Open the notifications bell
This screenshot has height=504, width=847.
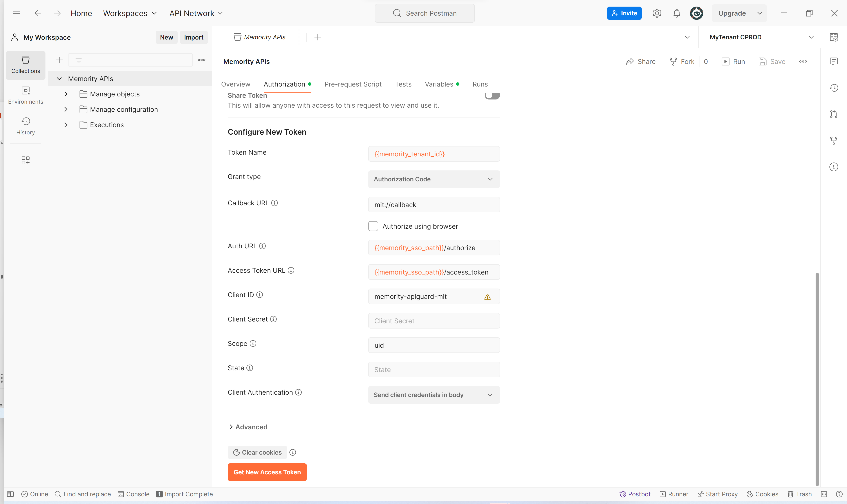[x=677, y=13]
